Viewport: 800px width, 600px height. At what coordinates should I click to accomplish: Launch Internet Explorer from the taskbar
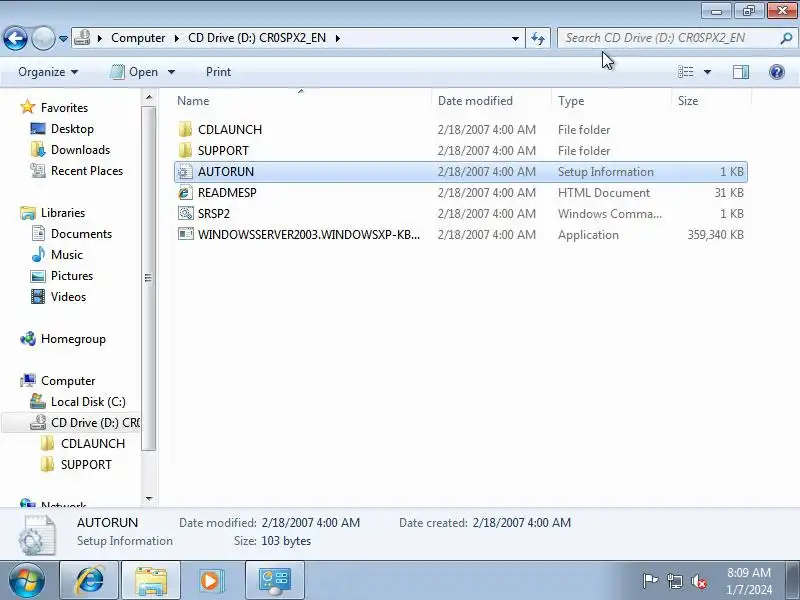pyautogui.click(x=89, y=580)
